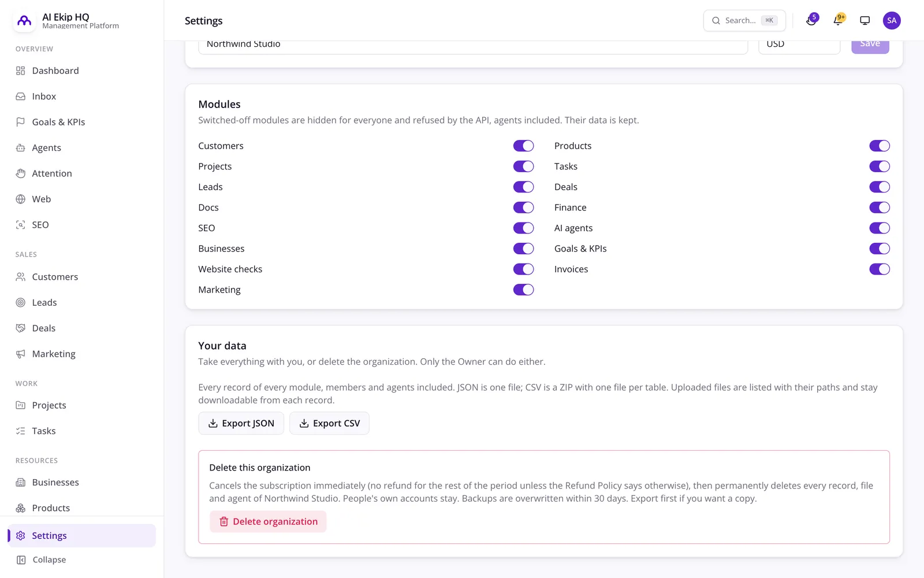Click the Businesses building icon
Viewport: 924px width, 578px height.
tap(21, 483)
